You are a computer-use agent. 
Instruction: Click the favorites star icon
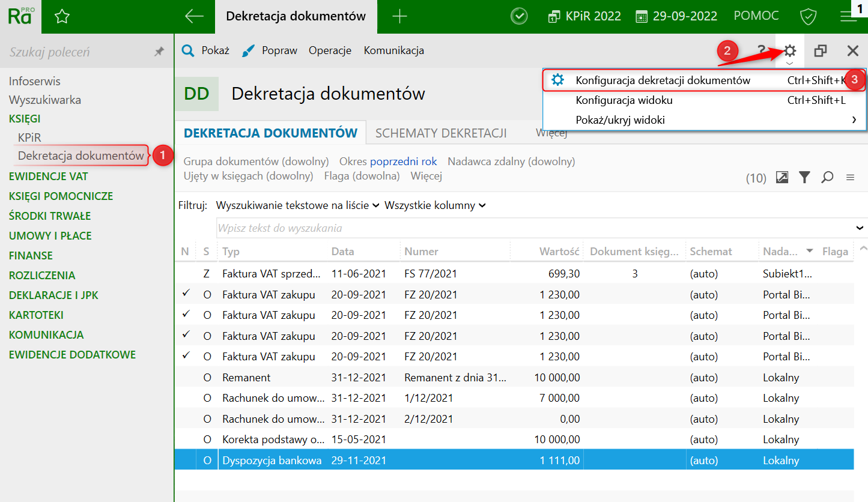[62, 17]
